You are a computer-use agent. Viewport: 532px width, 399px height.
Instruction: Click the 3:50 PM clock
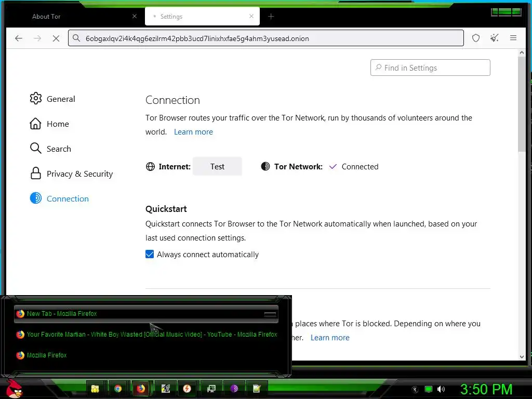486,390
